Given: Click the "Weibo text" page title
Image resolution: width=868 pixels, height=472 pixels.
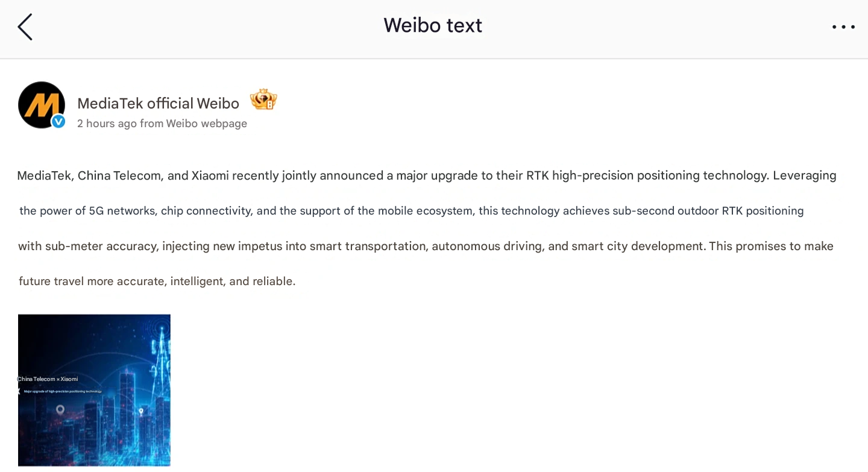Looking at the screenshot, I should coord(433,25).
